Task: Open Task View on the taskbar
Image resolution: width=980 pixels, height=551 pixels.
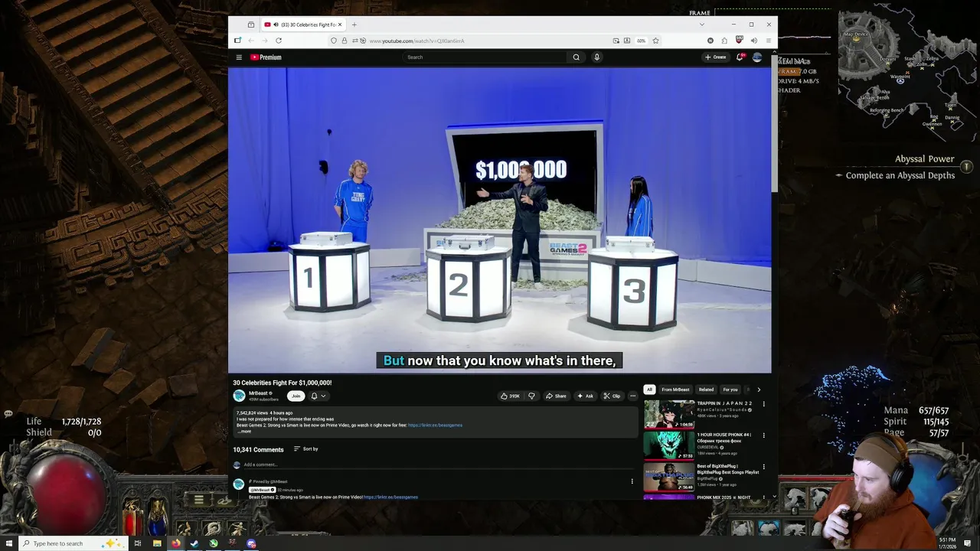Action: (138, 543)
